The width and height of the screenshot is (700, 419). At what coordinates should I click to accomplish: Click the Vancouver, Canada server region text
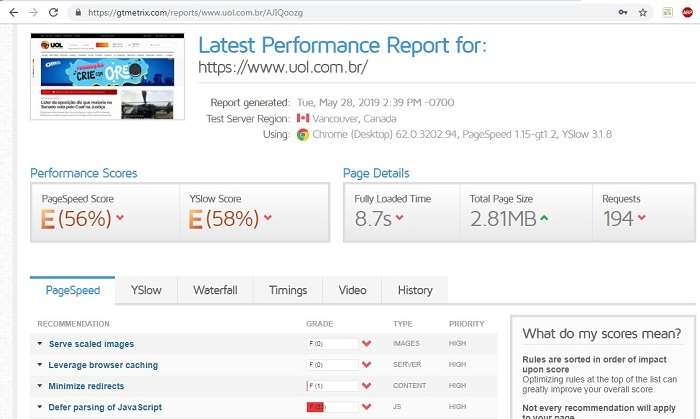(x=354, y=119)
